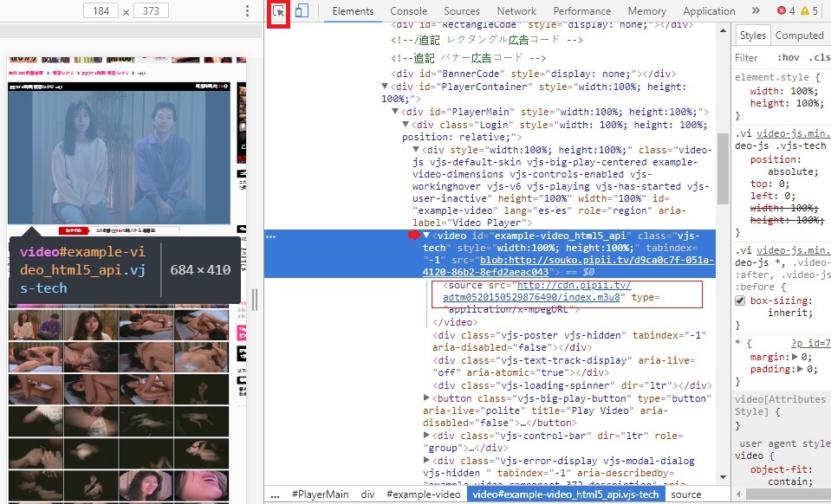Go to the Memory tab
The height and width of the screenshot is (504, 831).
tap(647, 10)
